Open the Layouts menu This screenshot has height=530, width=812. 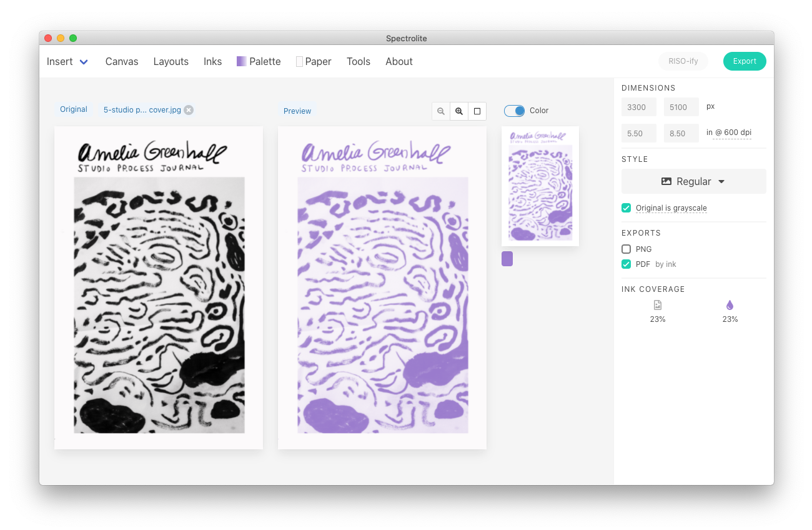point(171,61)
